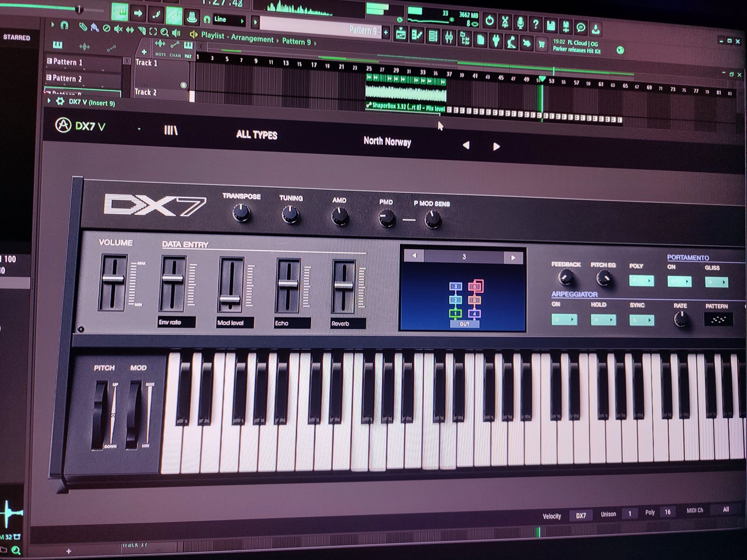747x560 pixels.
Task: Open the Line snap dropdown
Action: [x=229, y=20]
